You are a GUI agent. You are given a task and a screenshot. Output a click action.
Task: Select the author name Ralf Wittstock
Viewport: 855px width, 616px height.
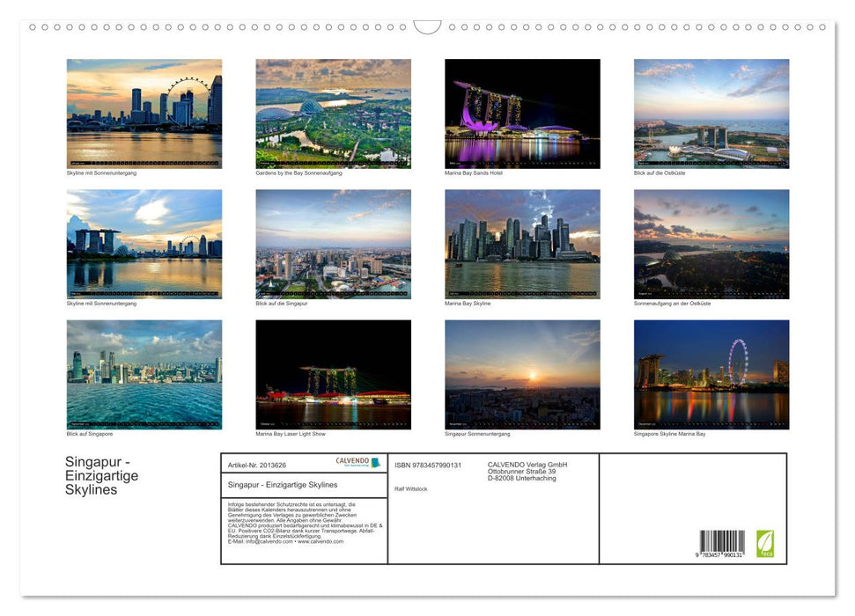pos(410,488)
